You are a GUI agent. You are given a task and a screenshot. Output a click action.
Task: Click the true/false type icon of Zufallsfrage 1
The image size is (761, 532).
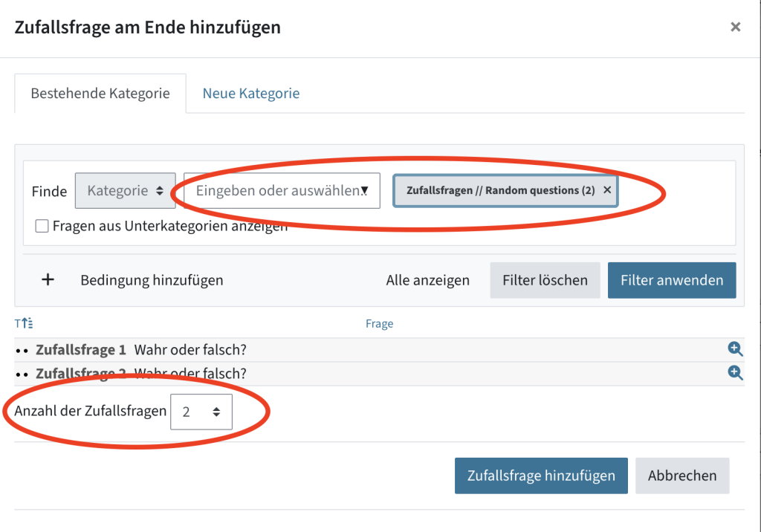(x=22, y=351)
